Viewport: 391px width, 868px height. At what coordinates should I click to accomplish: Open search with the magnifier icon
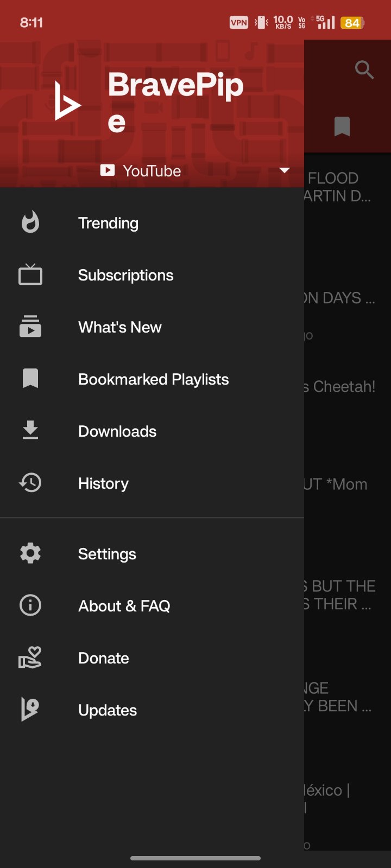click(x=364, y=69)
